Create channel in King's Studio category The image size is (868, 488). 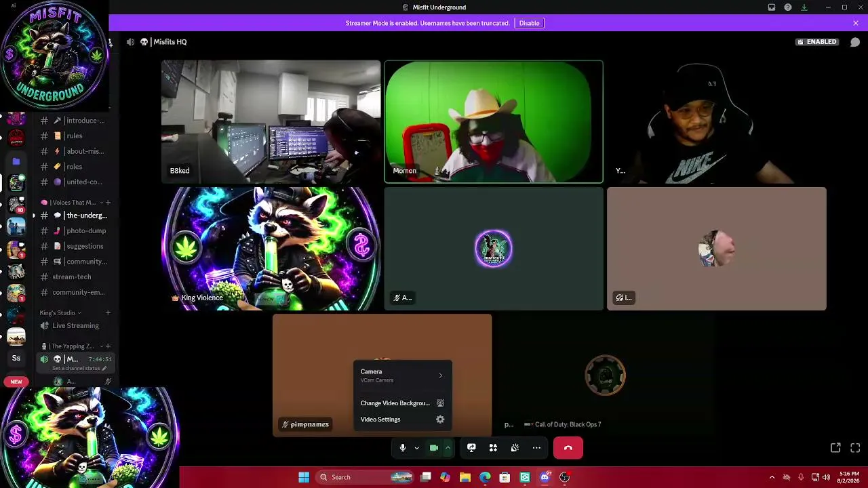coord(108,313)
